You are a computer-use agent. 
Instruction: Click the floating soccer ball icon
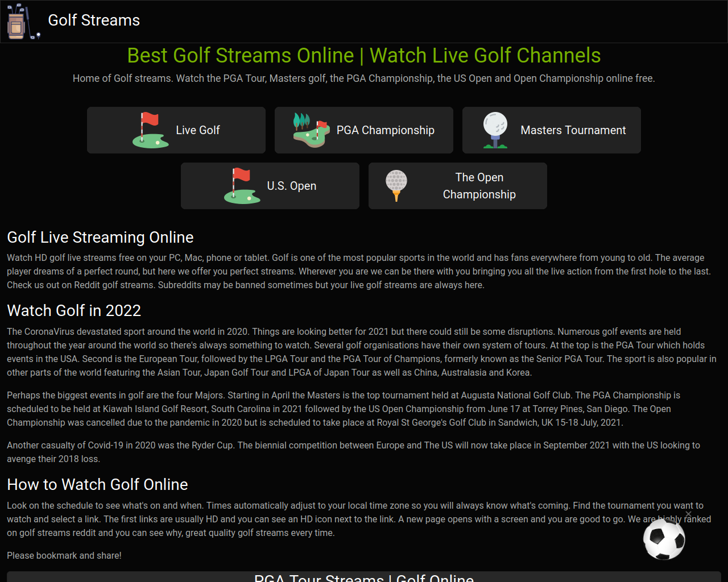(x=664, y=539)
